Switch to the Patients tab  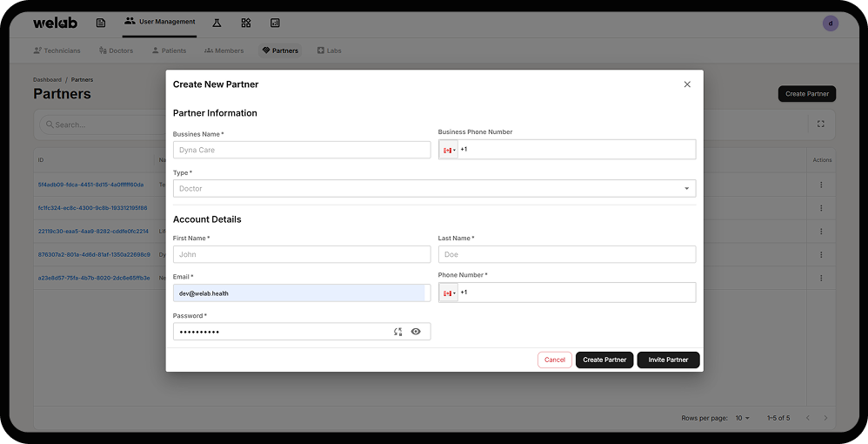tap(170, 50)
